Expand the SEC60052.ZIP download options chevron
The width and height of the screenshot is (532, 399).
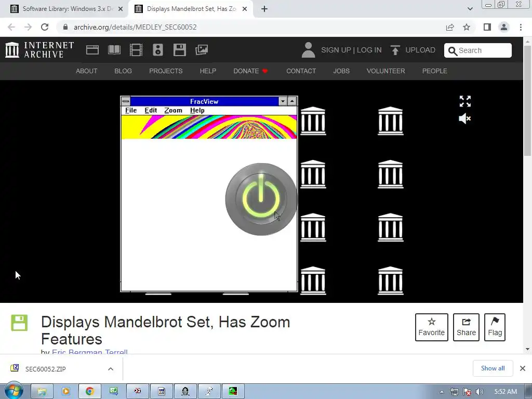[x=111, y=369]
